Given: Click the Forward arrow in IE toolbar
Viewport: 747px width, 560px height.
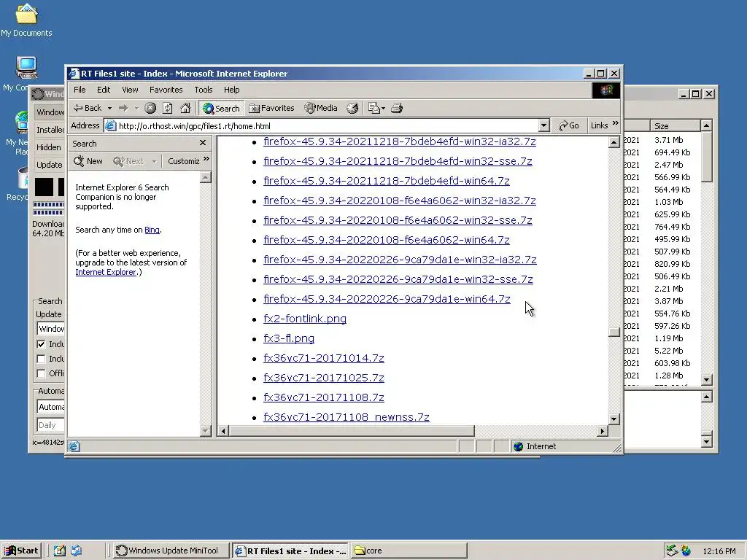Looking at the screenshot, I should [x=123, y=108].
